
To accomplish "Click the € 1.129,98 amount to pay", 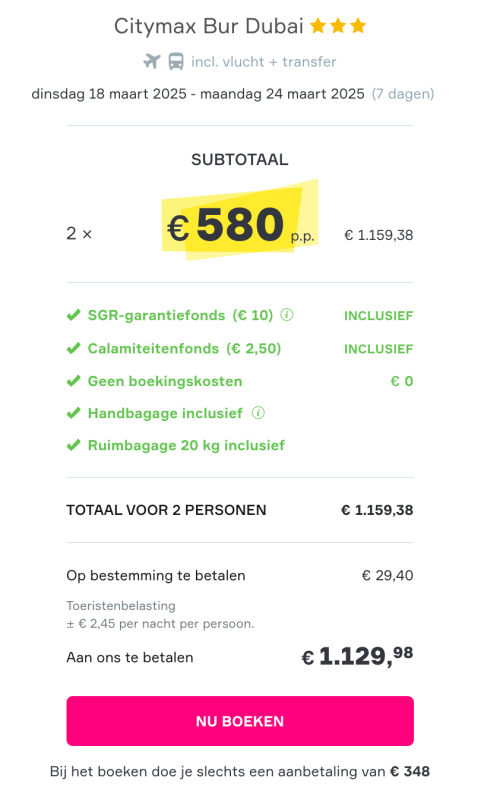I will 357,656.
